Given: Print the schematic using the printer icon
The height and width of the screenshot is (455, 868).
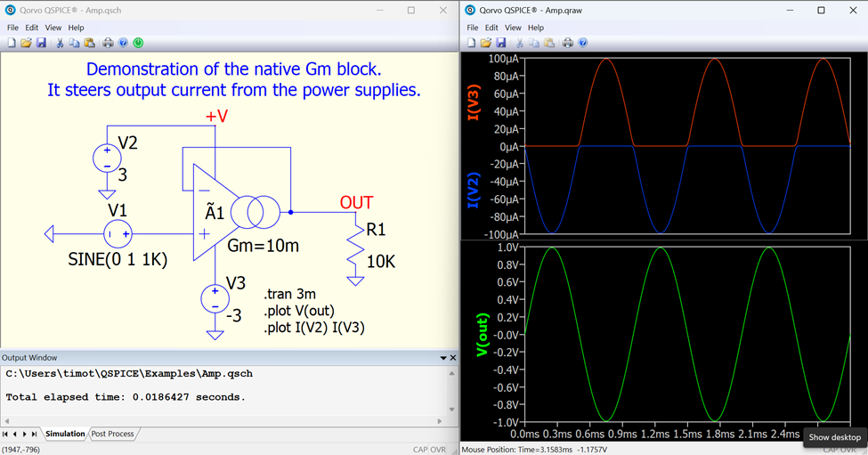Looking at the screenshot, I should 108,43.
